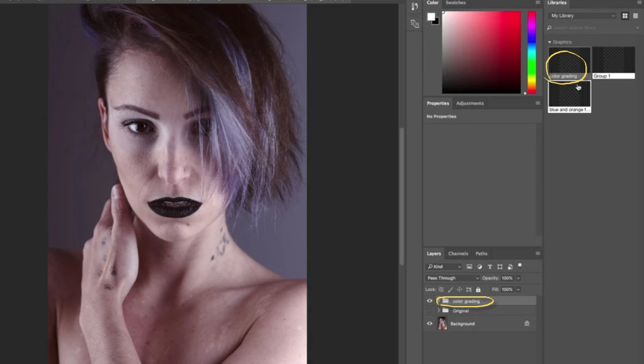Image resolution: width=644 pixels, height=364 pixels.
Task: Select the Libraries tab
Action: [x=557, y=3]
